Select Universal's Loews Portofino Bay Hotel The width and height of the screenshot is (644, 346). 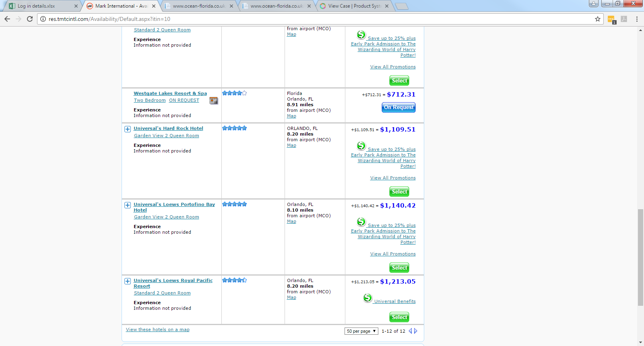tap(399, 268)
